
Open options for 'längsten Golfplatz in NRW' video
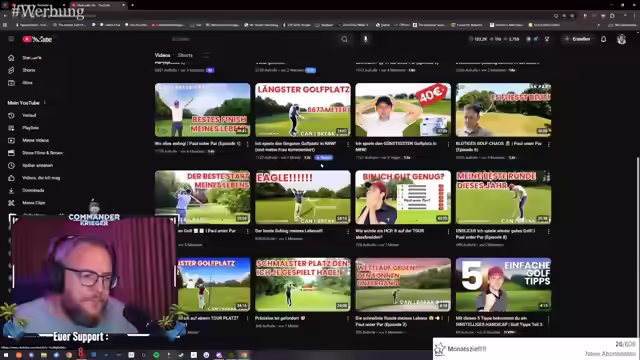348,144
